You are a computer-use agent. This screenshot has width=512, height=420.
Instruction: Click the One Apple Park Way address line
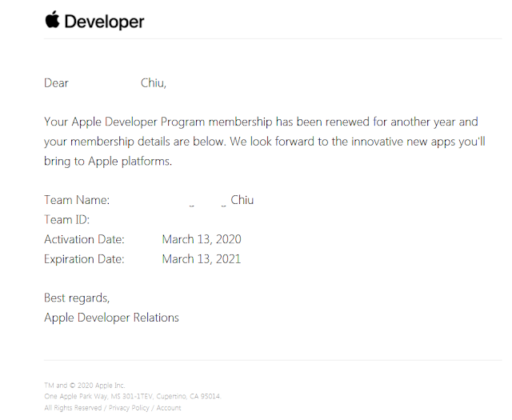tap(133, 396)
